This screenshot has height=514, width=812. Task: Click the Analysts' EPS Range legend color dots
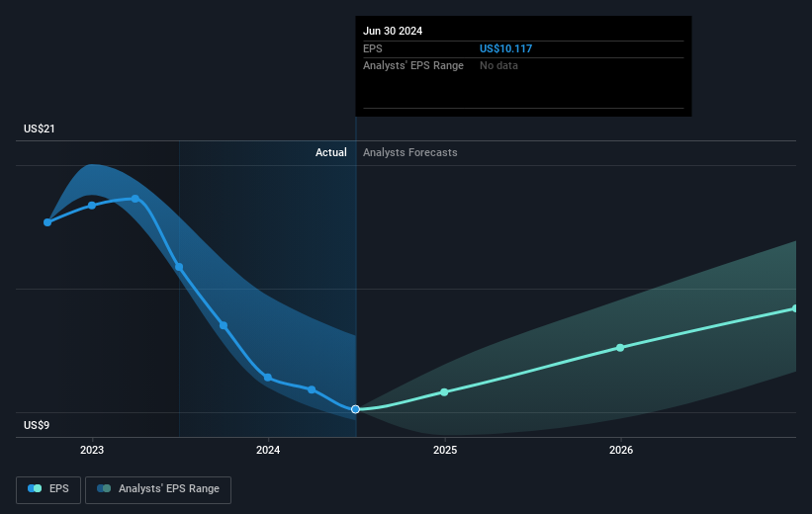click(104, 488)
